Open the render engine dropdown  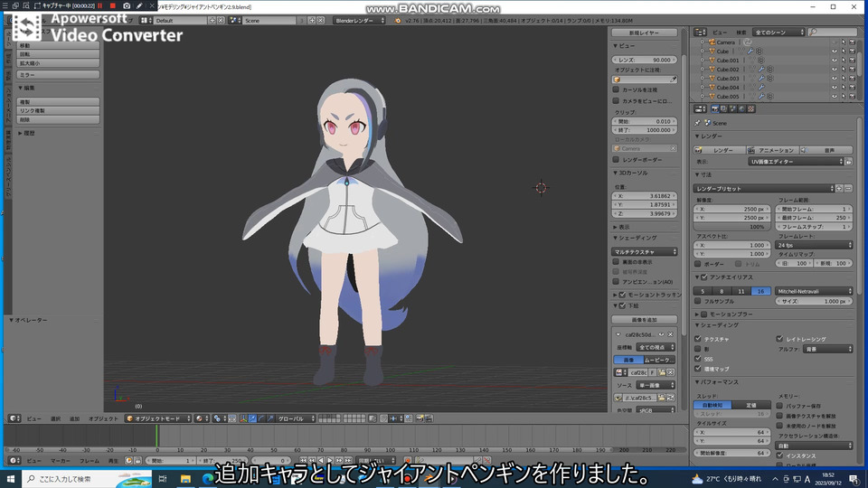click(x=359, y=21)
